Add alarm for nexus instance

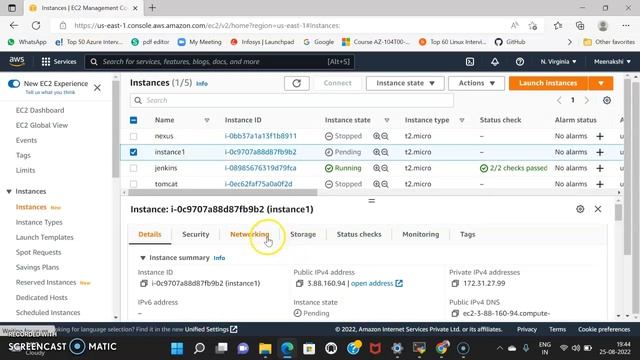600,136
